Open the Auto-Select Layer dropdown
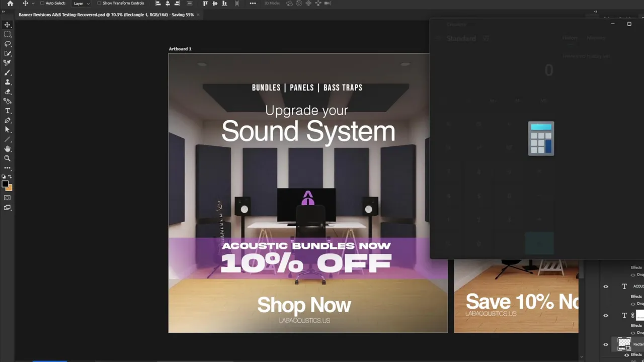The image size is (644, 362). pos(82,3)
